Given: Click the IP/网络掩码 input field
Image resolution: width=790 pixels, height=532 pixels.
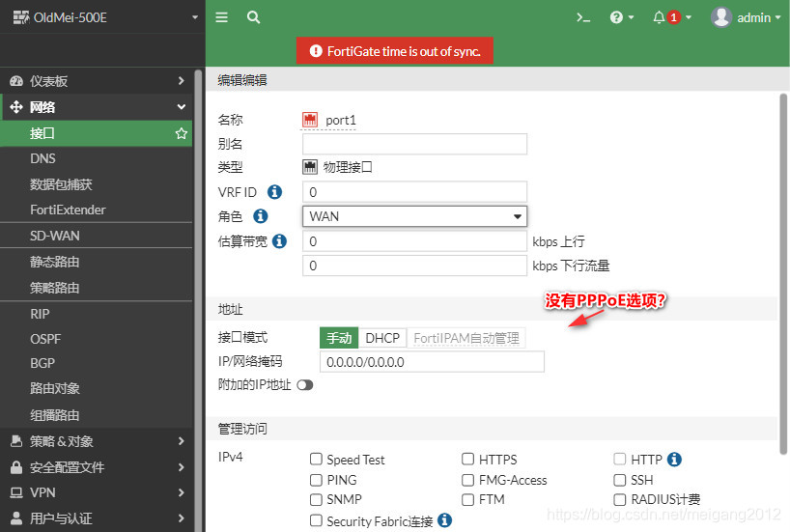Looking at the screenshot, I should point(432,362).
